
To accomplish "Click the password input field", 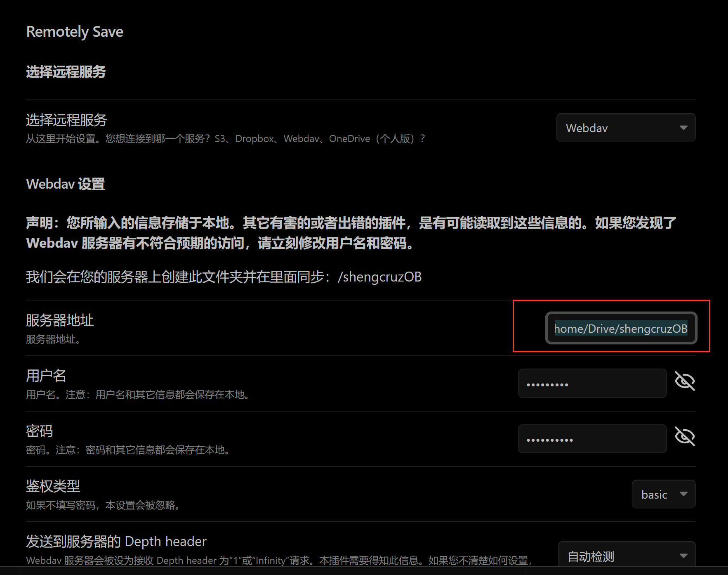I will click(x=592, y=438).
